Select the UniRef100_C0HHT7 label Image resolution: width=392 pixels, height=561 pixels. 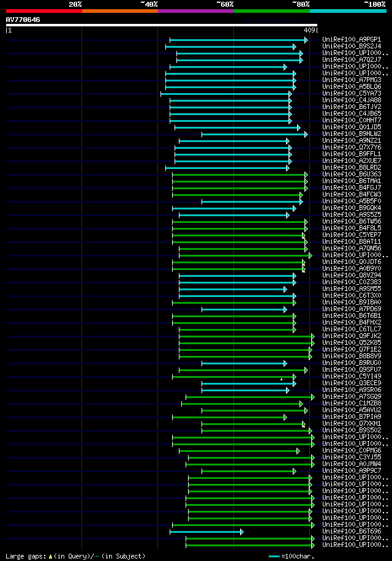tap(352, 121)
